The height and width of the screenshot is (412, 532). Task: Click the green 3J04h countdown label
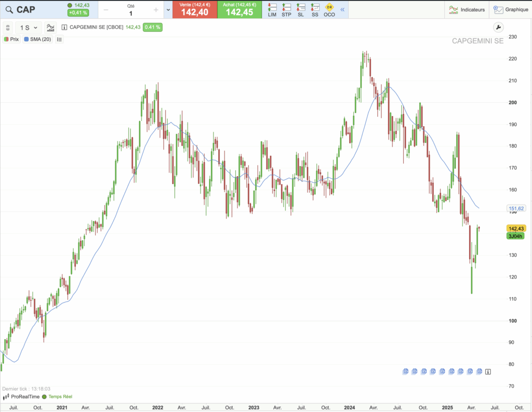click(x=515, y=236)
